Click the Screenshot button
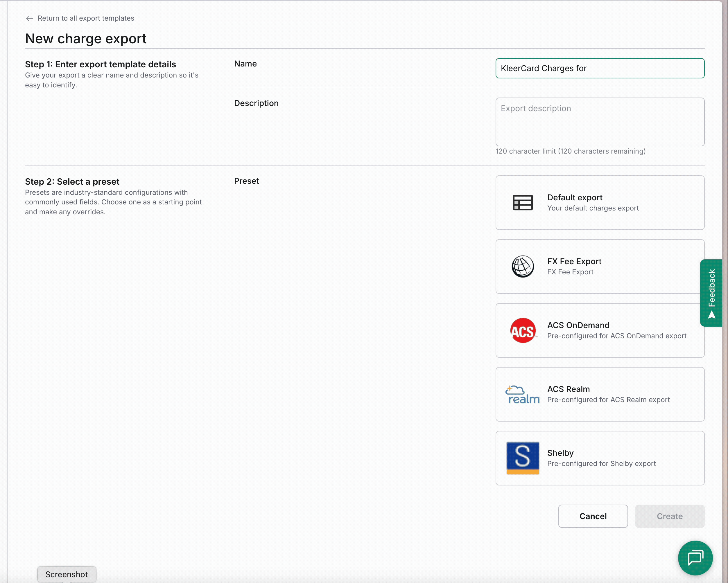 point(67,574)
